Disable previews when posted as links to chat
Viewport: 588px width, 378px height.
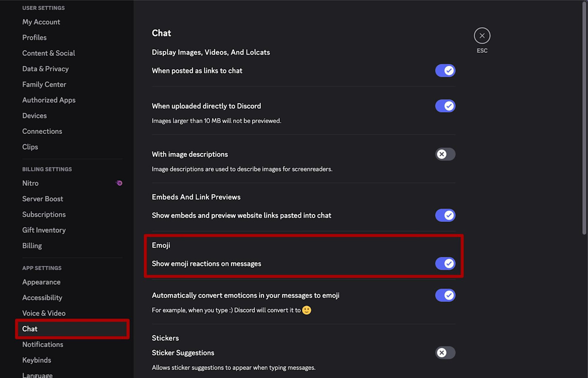pyautogui.click(x=445, y=70)
